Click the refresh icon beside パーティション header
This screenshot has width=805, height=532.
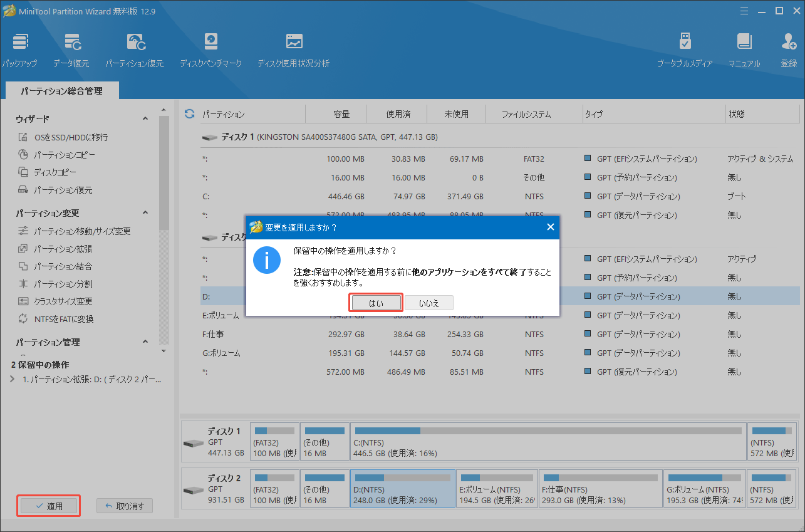point(189,114)
